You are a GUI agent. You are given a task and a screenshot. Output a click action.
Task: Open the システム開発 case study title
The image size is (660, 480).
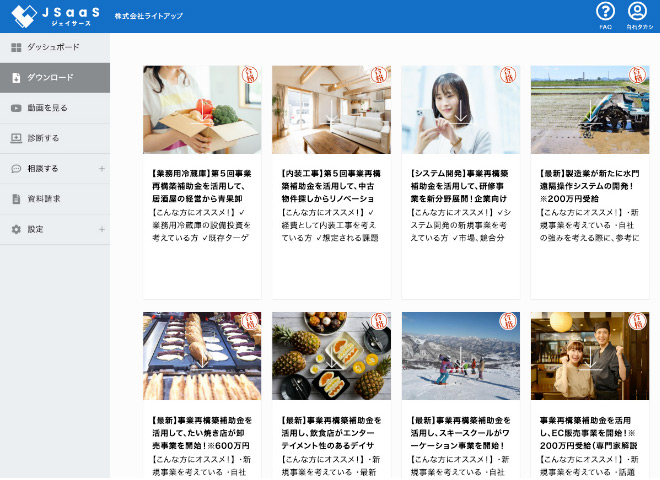click(460, 186)
